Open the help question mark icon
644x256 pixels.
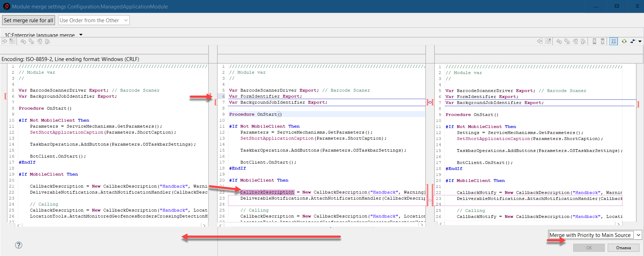(19, 245)
